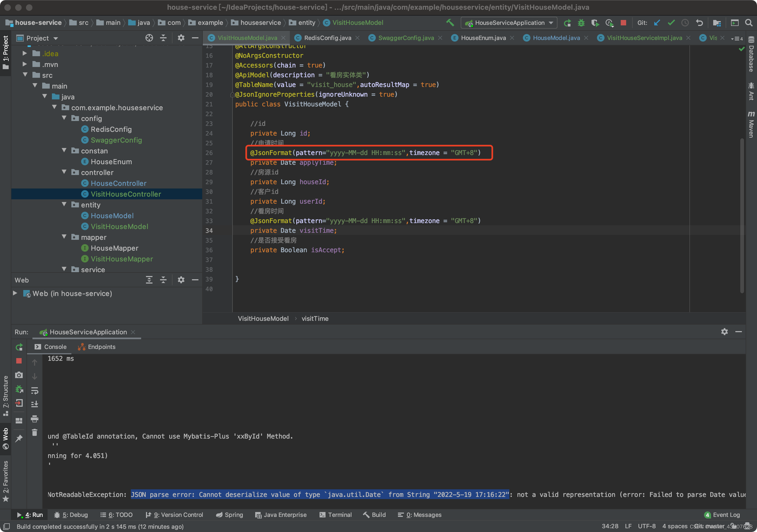
Task: Click the Clear All trash icon in console
Action: (35, 433)
